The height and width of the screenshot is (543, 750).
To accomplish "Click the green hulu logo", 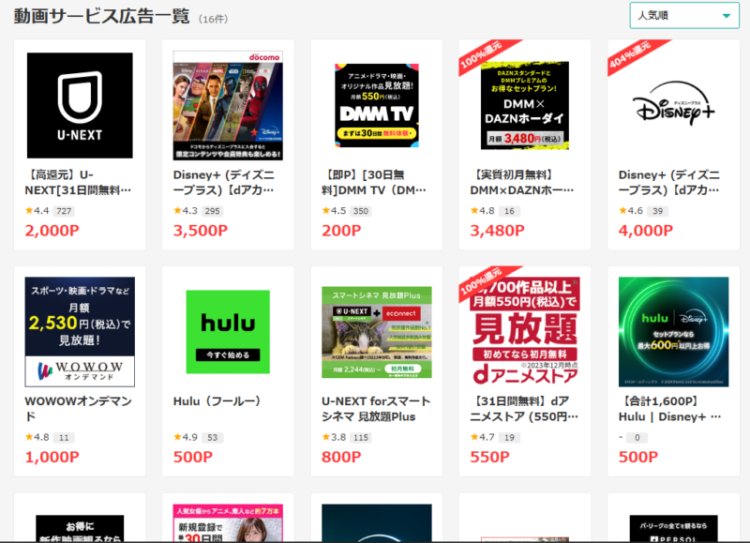I will click(228, 332).
